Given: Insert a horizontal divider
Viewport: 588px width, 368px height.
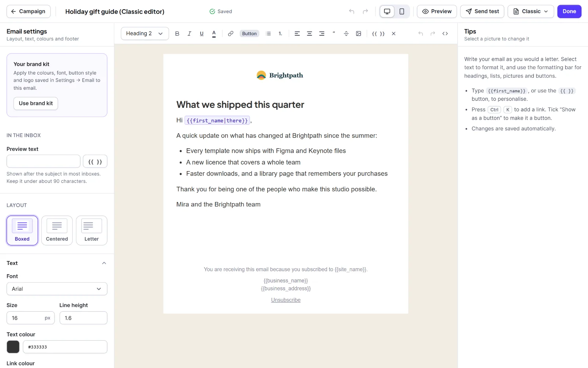Looking at the screenshot, I should (346, 33).
